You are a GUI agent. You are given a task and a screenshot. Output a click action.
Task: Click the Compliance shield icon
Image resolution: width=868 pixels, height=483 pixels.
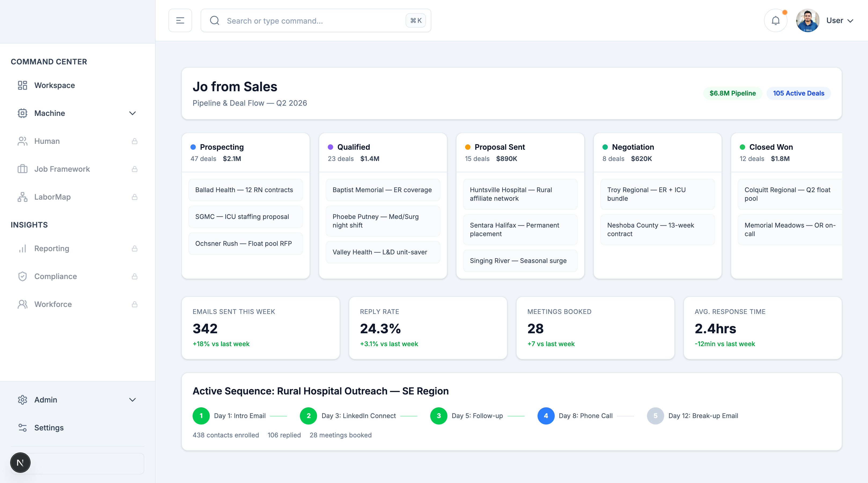tap(22, 276)
